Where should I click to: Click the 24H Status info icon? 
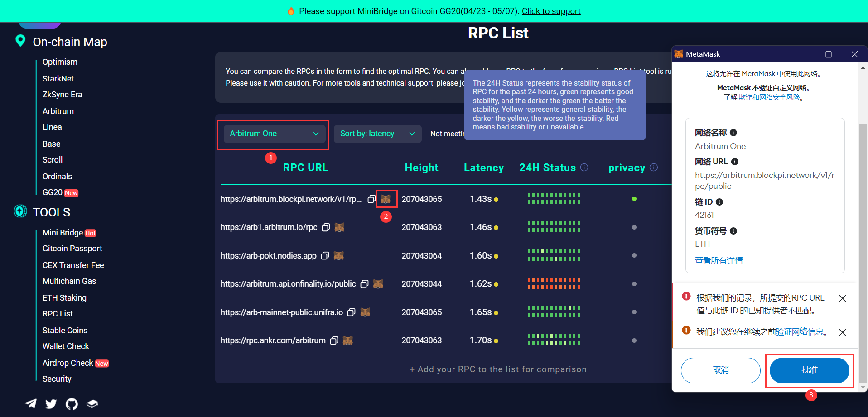[584, 168]
